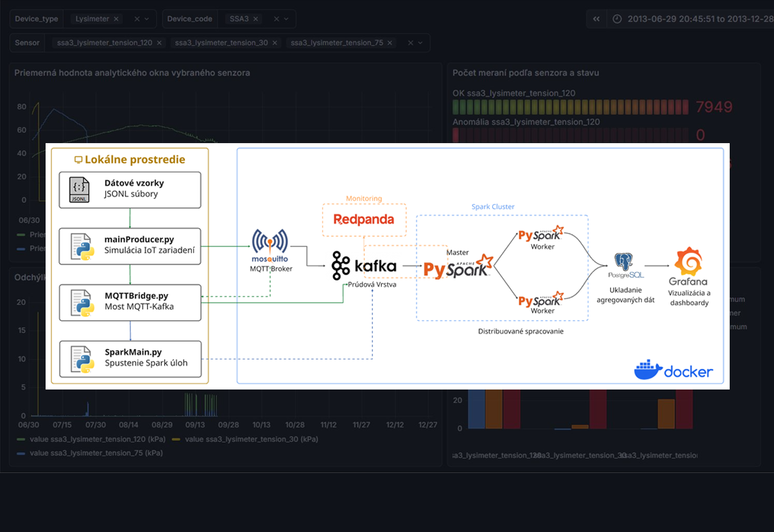Remove the SSA3 device code chip
774x532 pixels.
255,19
